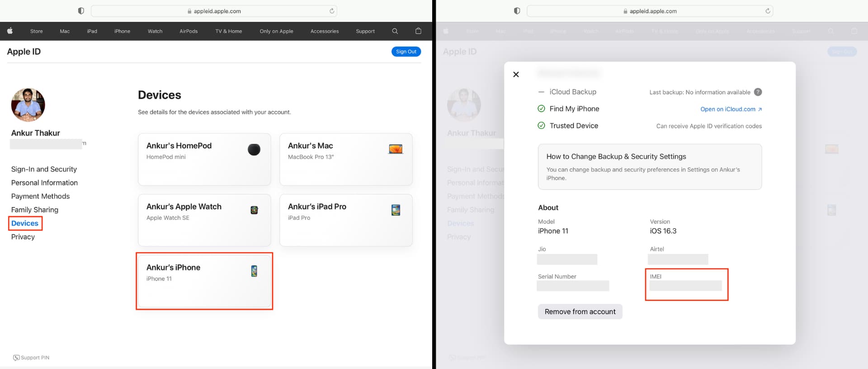Open Ankur's Mac device card
This screenshot has height=369, width=868.
point(346,159)
